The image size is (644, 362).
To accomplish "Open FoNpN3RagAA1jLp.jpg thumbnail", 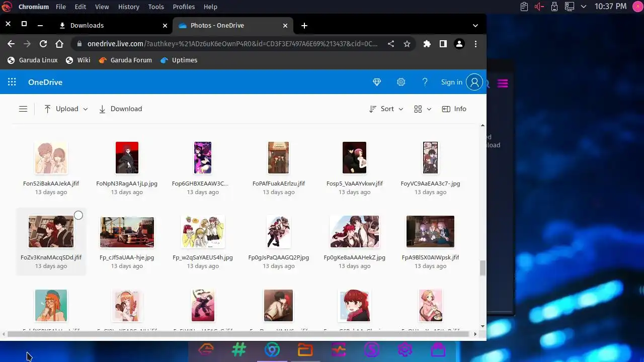I will tap(127, 157).
